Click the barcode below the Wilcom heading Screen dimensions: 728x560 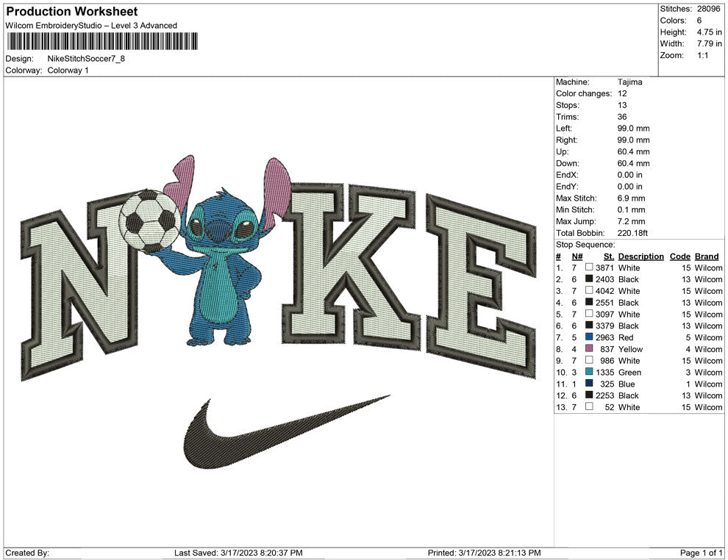point(101,41)
